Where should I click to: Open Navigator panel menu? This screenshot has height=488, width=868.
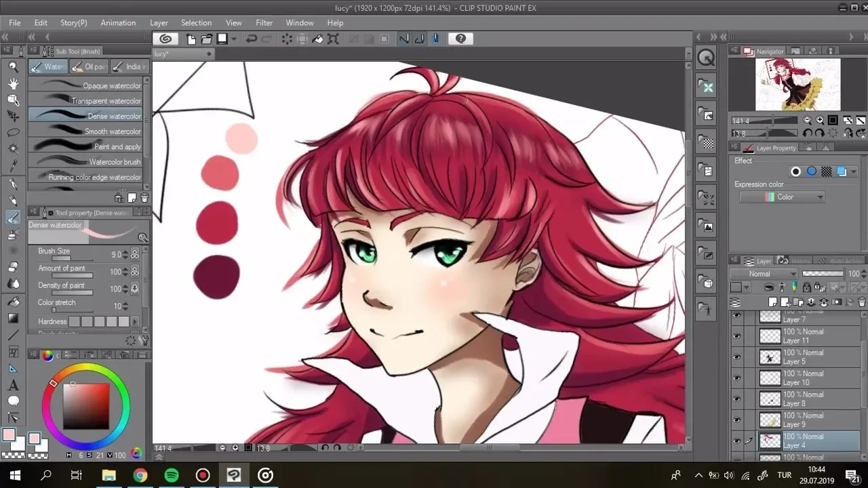(x=733, y=51)
